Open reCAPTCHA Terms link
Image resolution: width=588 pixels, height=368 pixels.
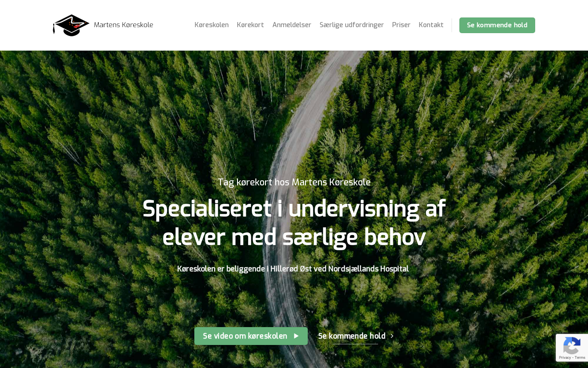pyautogui.click(x=580, y=357)
